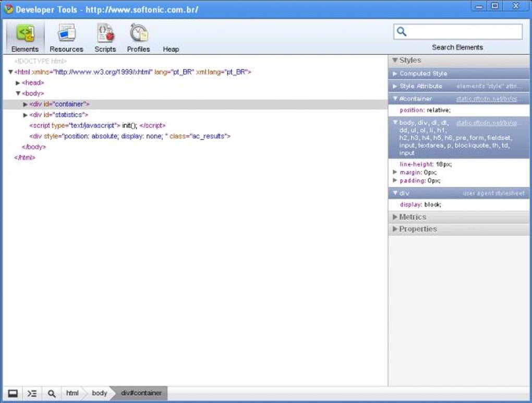Click the magnifier icon in search box
This screenshot has height=403, width=532.
[x=402, y=31]
